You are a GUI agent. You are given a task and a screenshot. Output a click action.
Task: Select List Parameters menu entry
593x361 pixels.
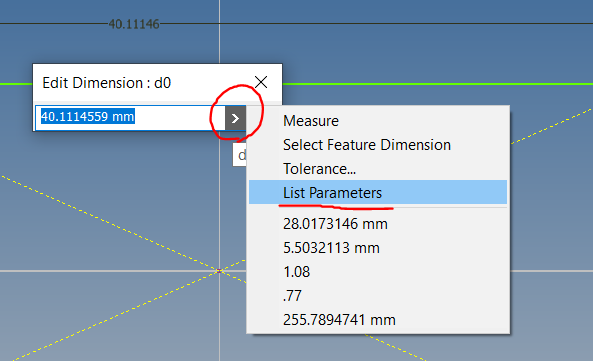click(x=377, y=192)
